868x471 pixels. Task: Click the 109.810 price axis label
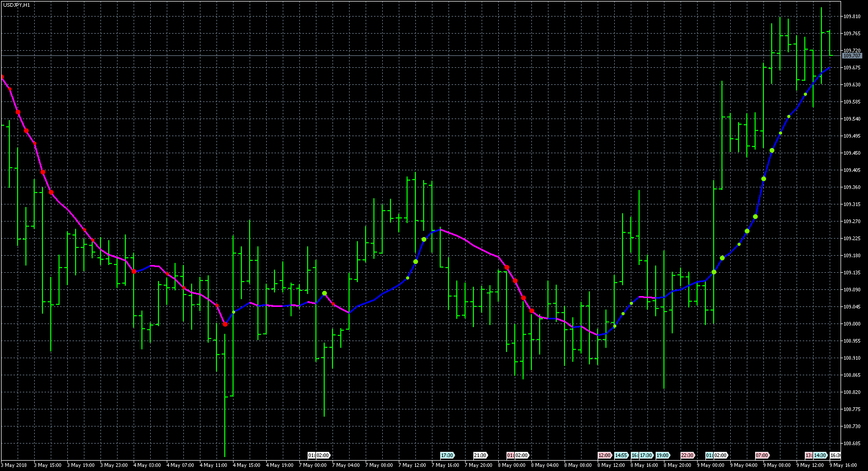pos(852,17)
